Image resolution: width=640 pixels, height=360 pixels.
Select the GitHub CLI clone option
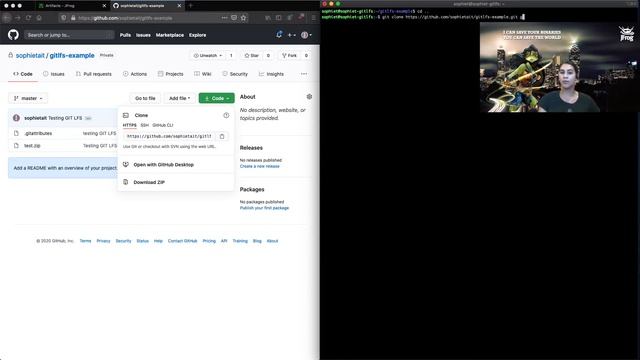point(163,125)
